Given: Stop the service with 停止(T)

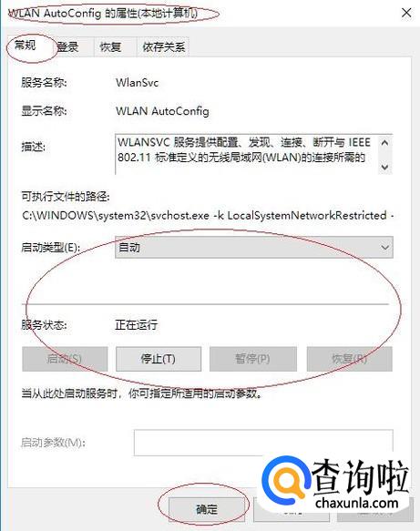Looking at the screenshot, I should pos(159,359).
